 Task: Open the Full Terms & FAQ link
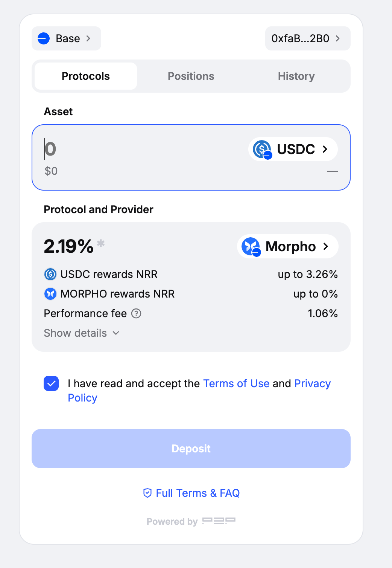click(198, 493)
